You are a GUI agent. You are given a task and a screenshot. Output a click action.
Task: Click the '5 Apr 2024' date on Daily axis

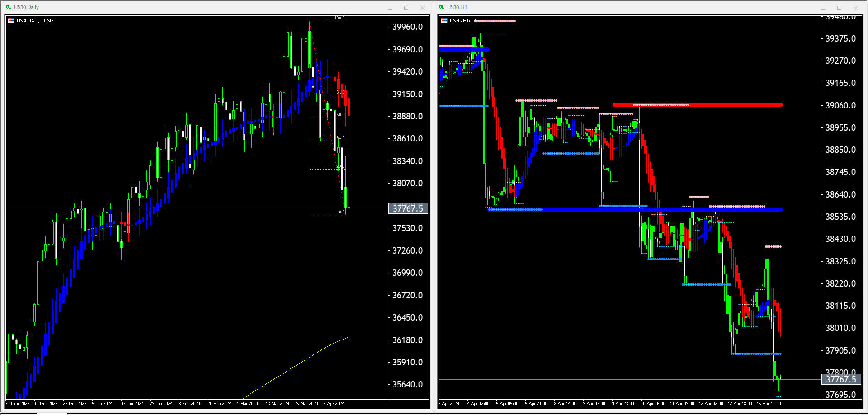(x=334, y=404)
